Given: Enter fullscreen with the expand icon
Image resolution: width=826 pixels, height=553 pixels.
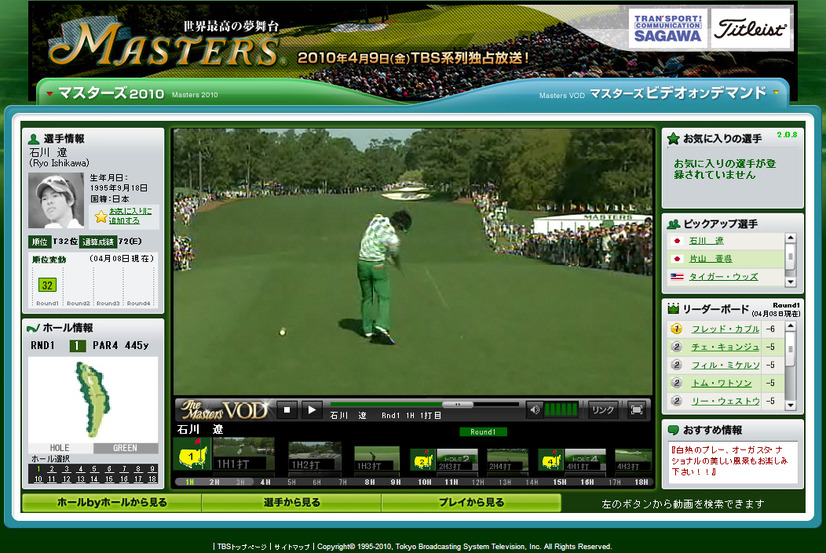Looking at the screenshot, I should click(x=636, y=409).
